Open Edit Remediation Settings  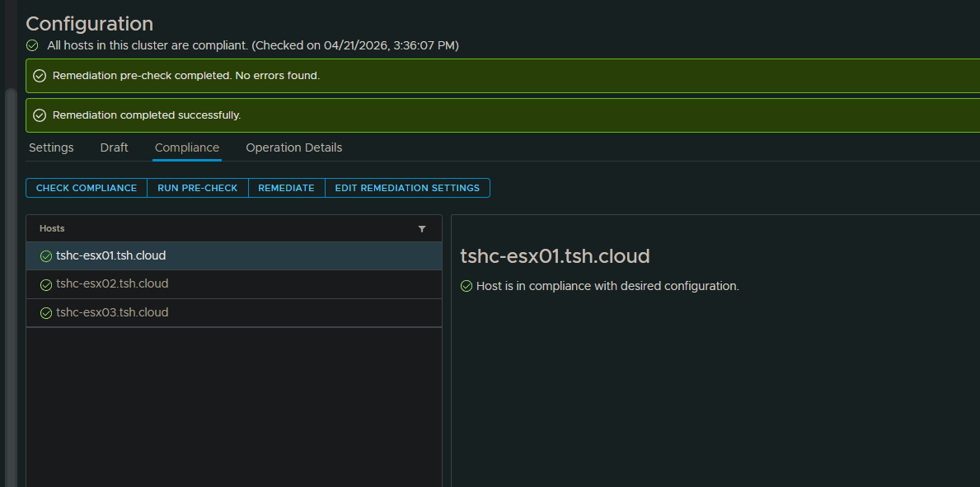click(x=407, y=188)
